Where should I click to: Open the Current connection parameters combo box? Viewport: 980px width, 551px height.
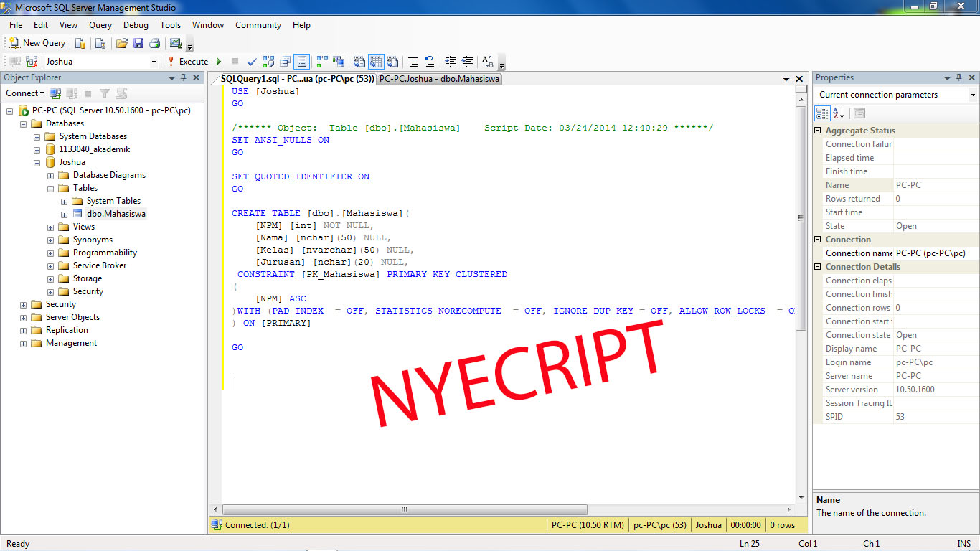[974, 93]
